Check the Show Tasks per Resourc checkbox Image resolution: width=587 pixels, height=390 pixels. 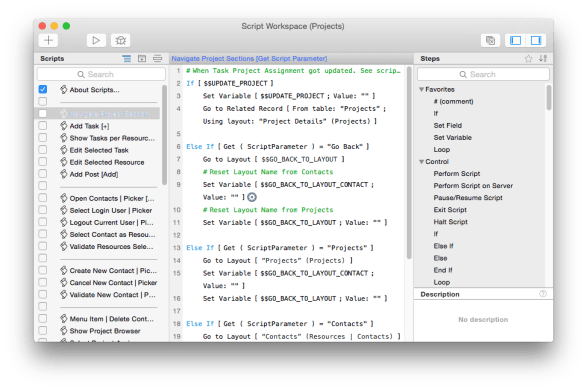[x=43, y=138]
